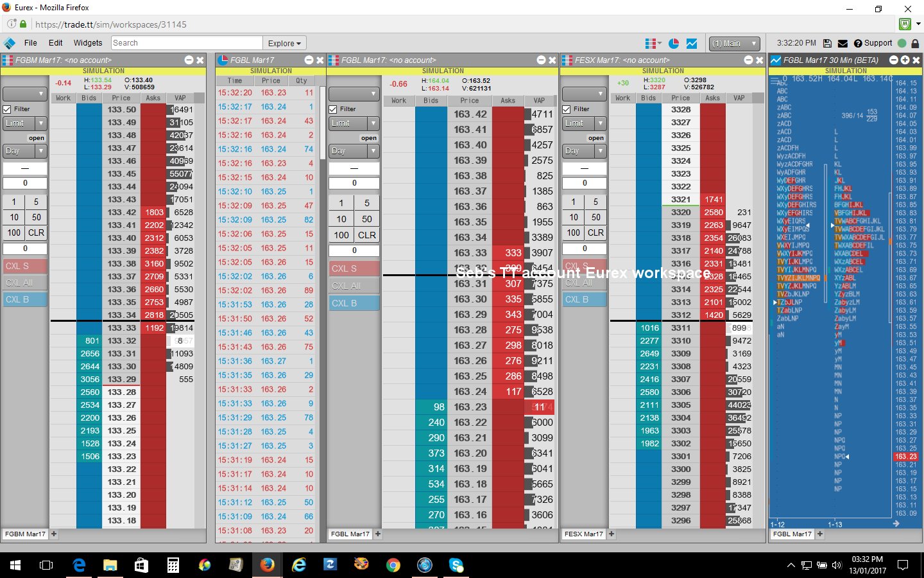Toggle the Filter checkbox in FGBM Mar17 widget
The width and height of the screenshot is (924, 578).
(x=8, y=109)
